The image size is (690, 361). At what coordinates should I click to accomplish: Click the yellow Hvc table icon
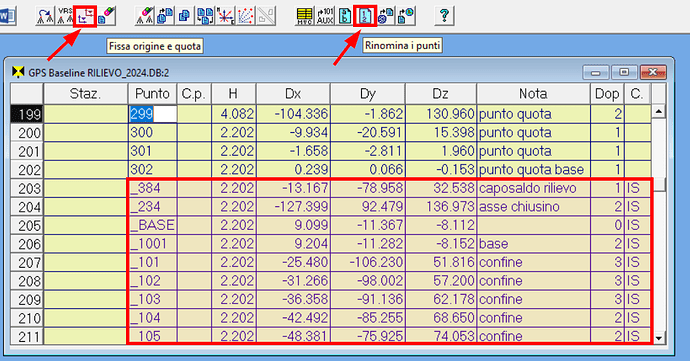(305, 16)
